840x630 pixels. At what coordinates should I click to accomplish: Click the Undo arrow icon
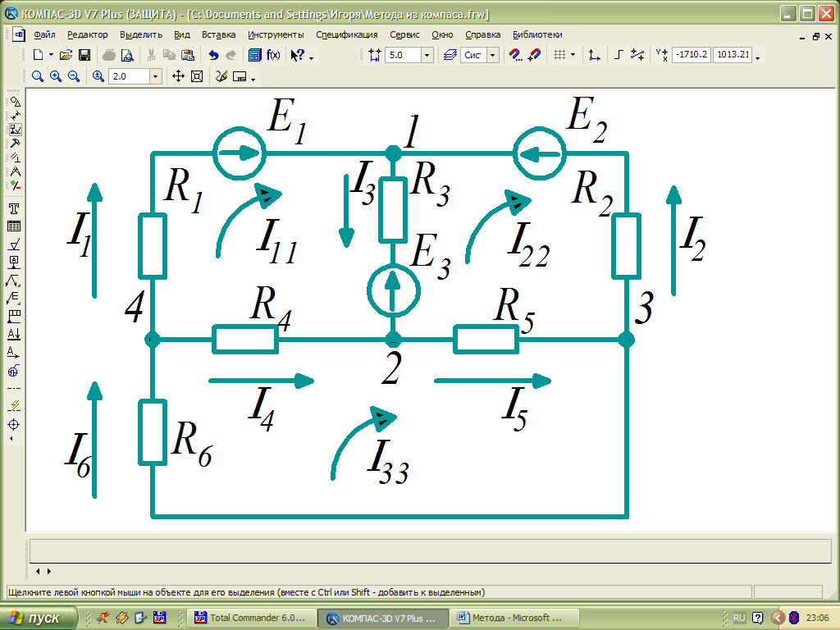click(213, 55)
